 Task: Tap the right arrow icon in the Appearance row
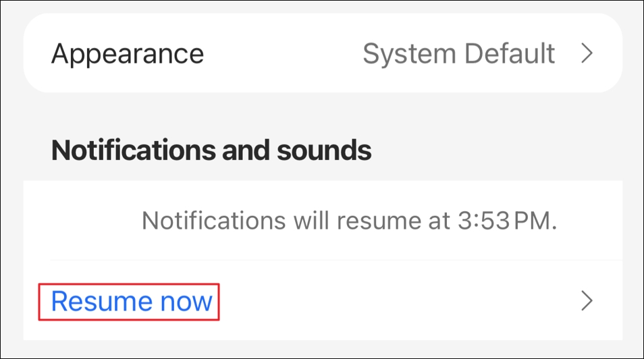tap(587, 53)
